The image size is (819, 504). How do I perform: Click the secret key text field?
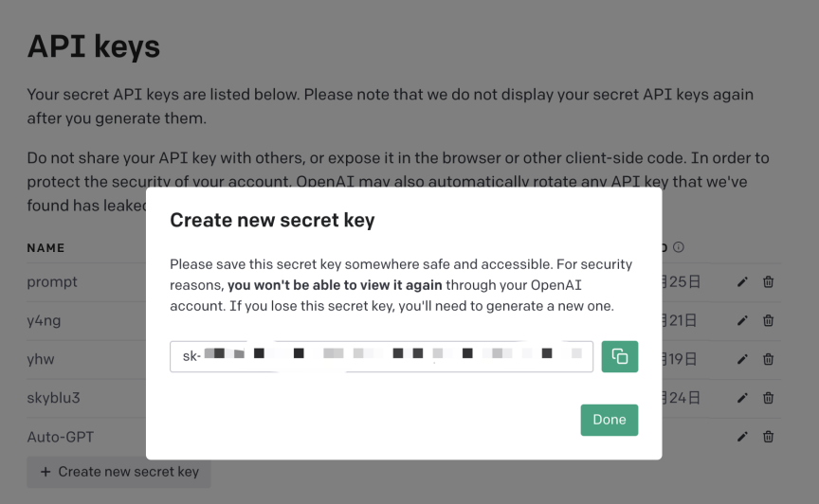point(381,356)
